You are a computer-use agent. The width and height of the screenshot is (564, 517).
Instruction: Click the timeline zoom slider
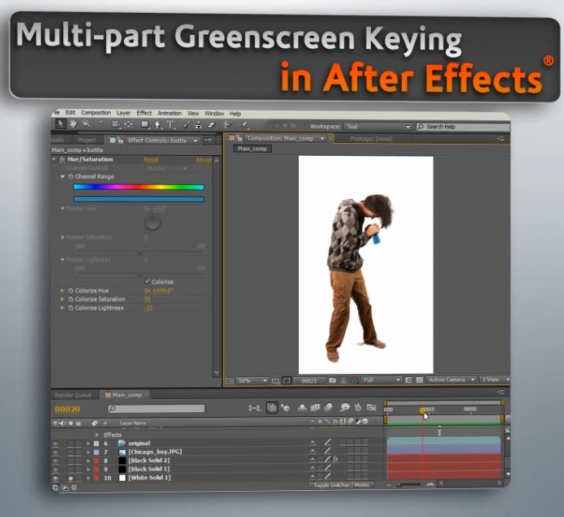pos(410,485)
